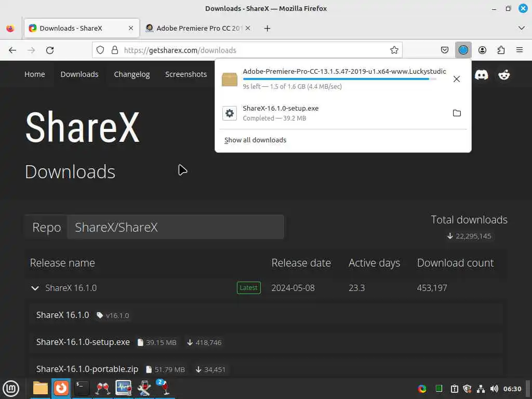Download ShareX-16.1.0-portable.zip
Screen dimensions: 532x399
tap(87, 369)
